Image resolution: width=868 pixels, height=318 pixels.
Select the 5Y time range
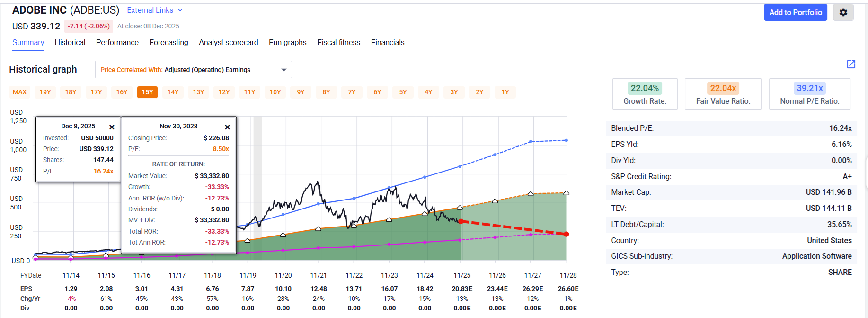(403, 92)
